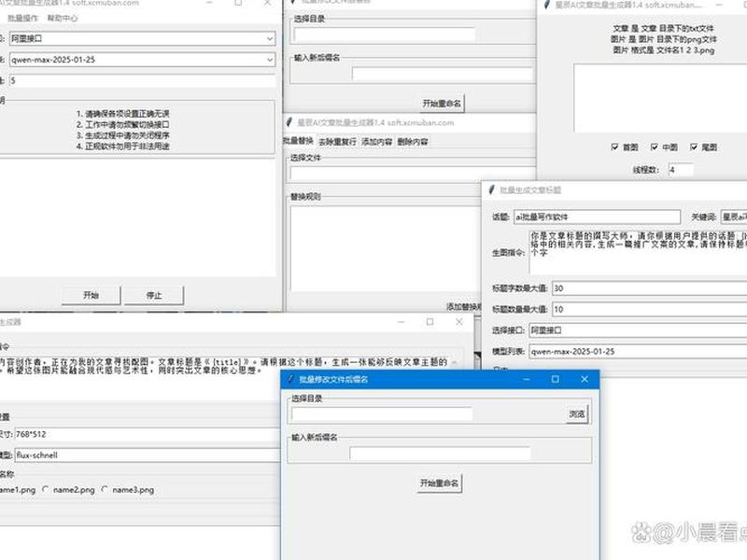Open the flux-schnell model combo box

point(148,455)
